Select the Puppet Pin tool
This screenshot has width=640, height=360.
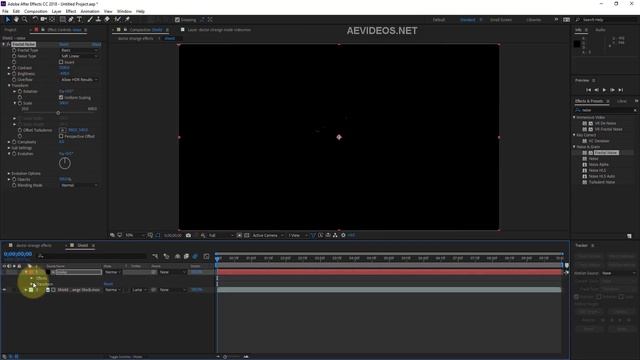point(127,19)
